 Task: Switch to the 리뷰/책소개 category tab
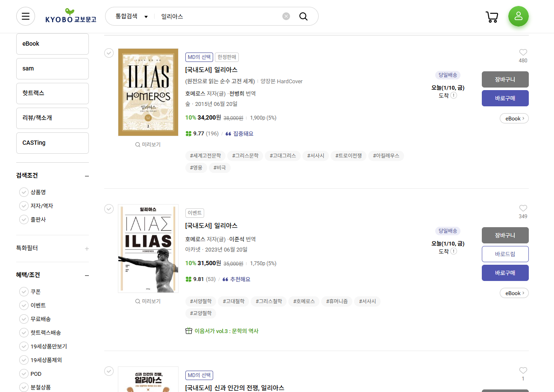click(x=53, y=118)
